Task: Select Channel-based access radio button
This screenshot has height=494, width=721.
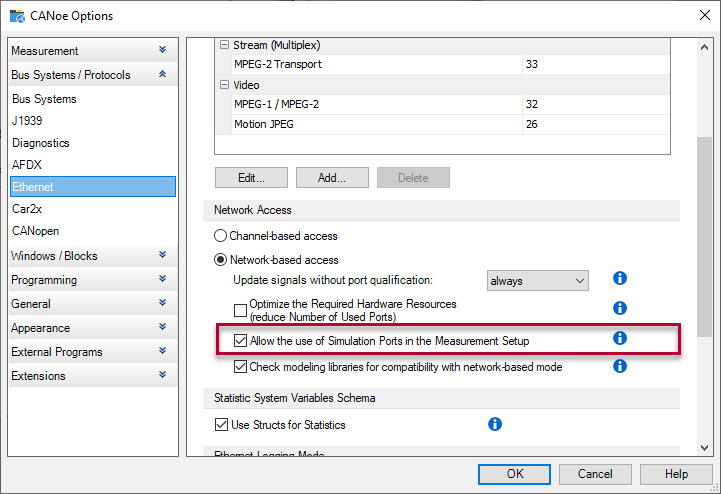Action: [x=221, y=236]
